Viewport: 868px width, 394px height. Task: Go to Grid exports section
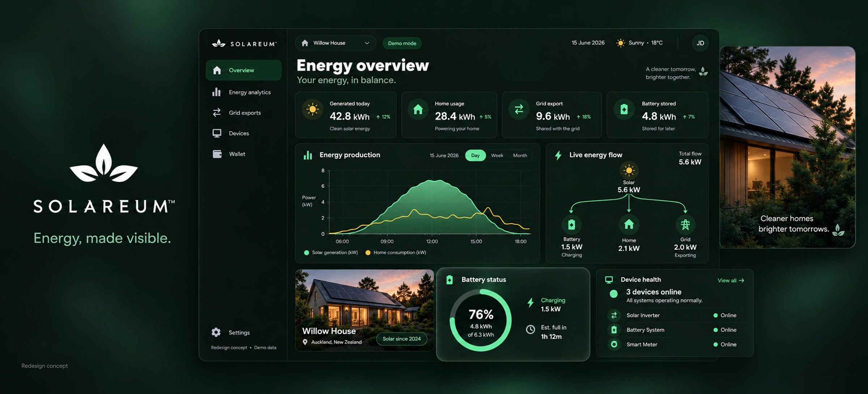[x=237, y=113]
